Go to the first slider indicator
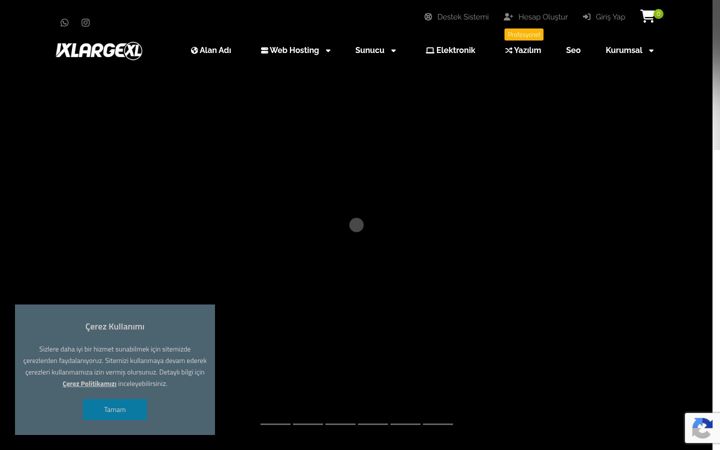 point(276,424)
